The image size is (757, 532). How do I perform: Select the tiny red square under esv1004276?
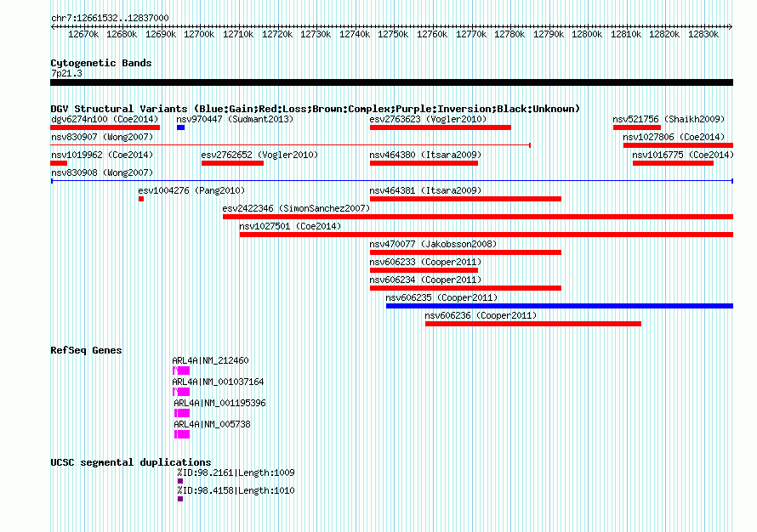[x=141, y=199]
